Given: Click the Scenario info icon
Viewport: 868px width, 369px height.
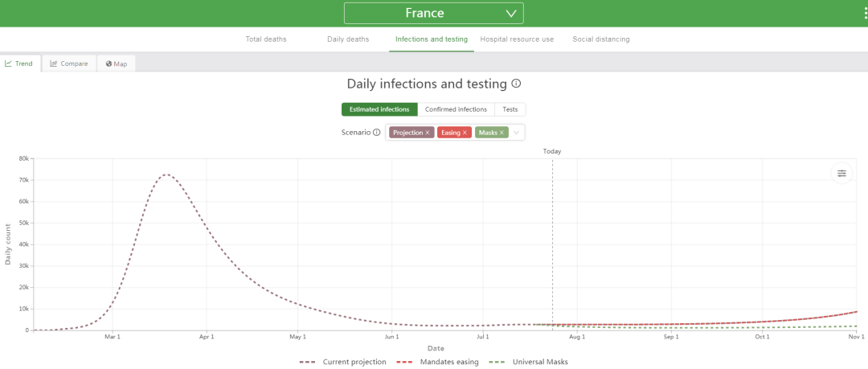Looking at the screenshot, I should (x=376, y=133).
